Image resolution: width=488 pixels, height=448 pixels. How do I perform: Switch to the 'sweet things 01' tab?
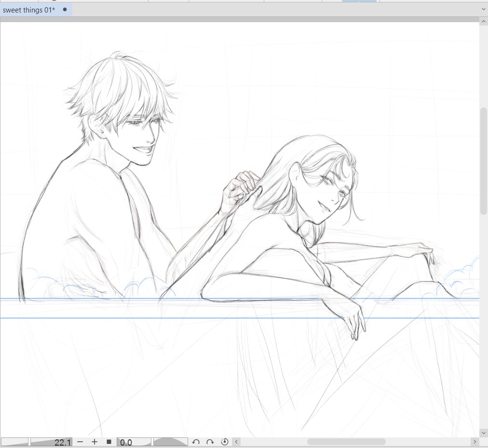point(29,9)
